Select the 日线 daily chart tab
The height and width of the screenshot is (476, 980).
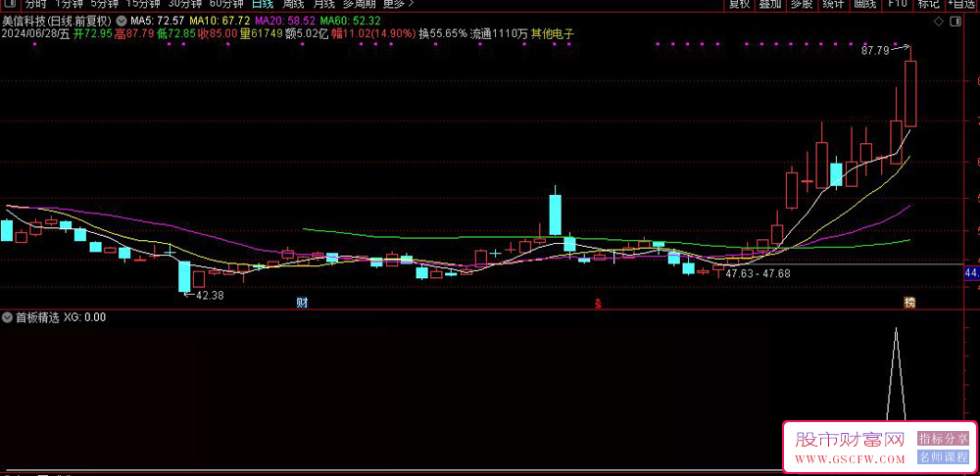(262, 4)
